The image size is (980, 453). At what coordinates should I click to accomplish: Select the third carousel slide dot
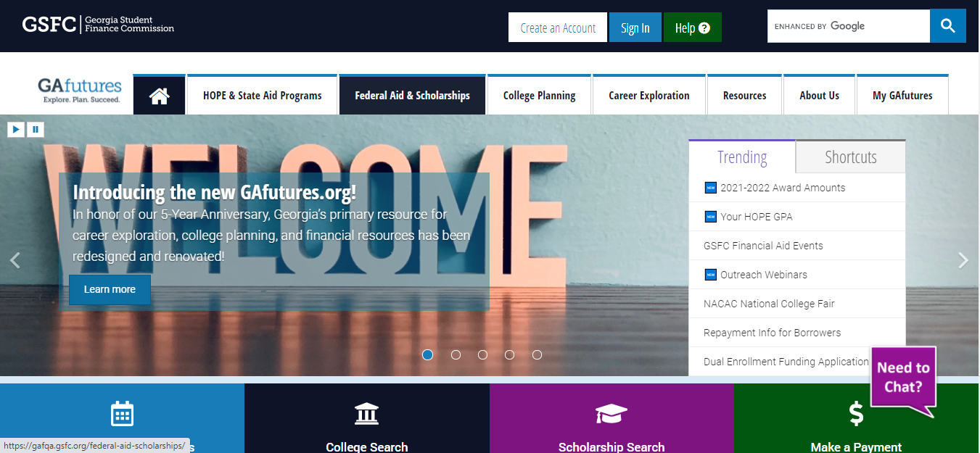point(482,354)
